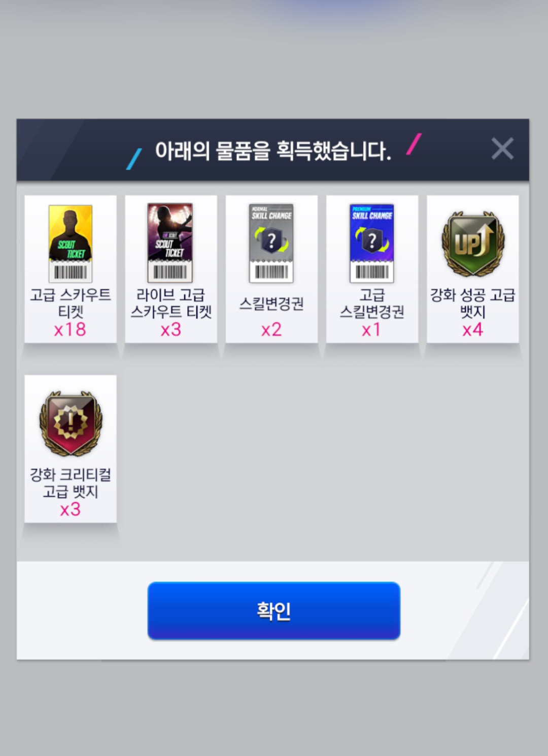548x756 pixels.
Task: Tap the red critical badge icon
Action: 71,424
